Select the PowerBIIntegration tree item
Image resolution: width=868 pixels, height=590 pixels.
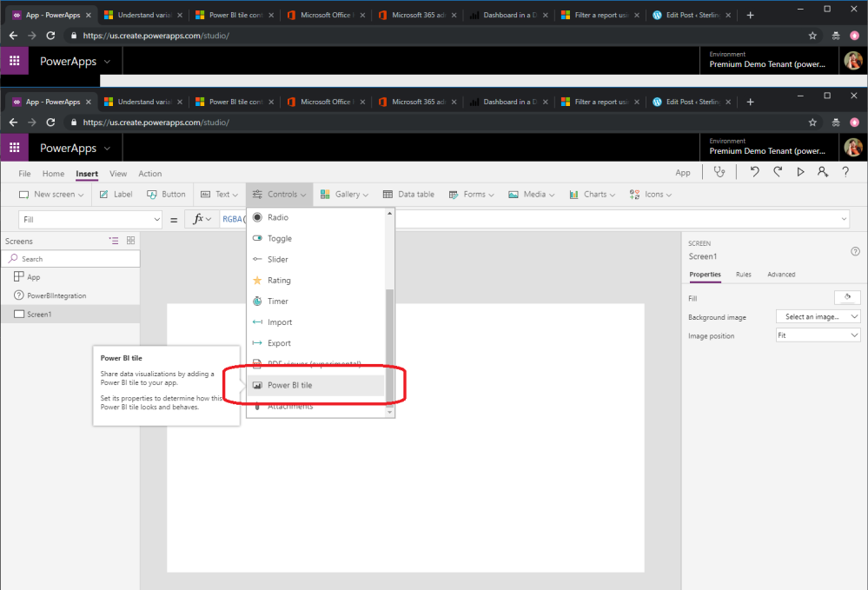coord(56,295)
